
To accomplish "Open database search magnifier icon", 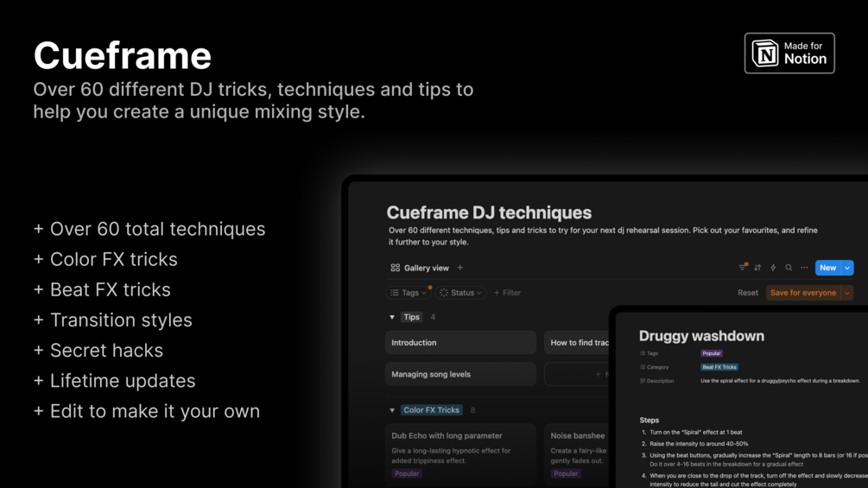I will pos(789,268).
